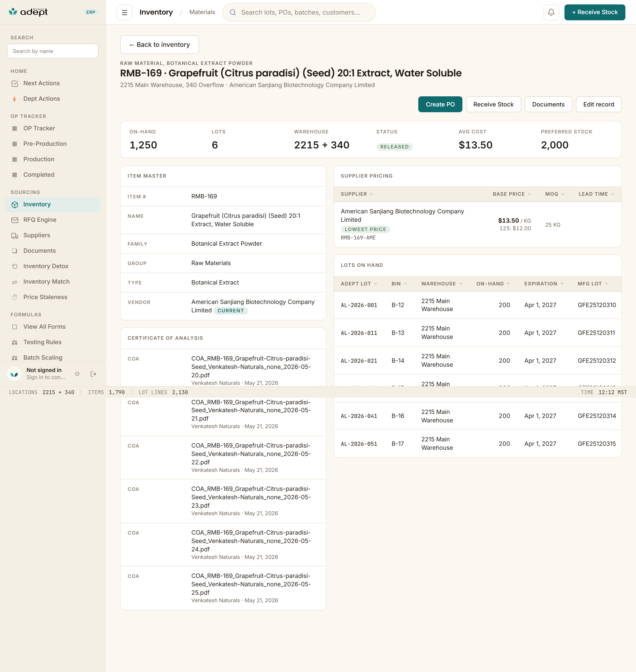Click the sign-out arrow icon
This screenshot has height=672, width=636.
click(94, 374)
